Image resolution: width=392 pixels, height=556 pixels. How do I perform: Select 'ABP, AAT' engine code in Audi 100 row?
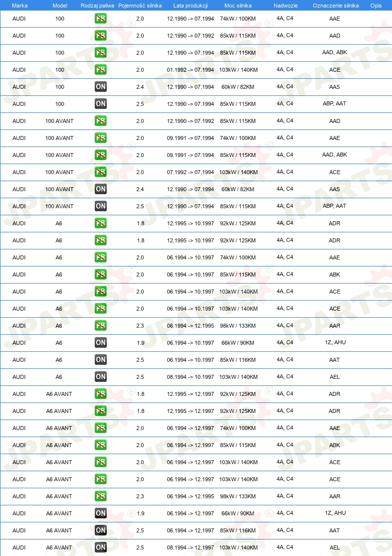tap(335, 103)
